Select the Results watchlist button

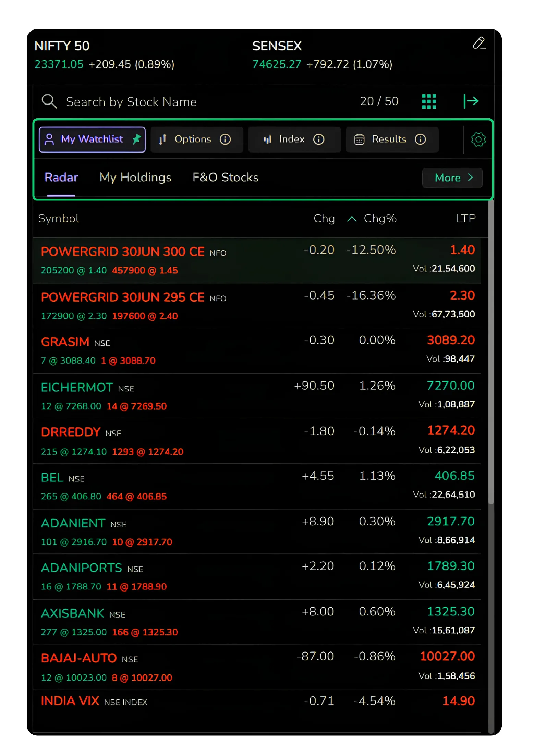point(392,139)
